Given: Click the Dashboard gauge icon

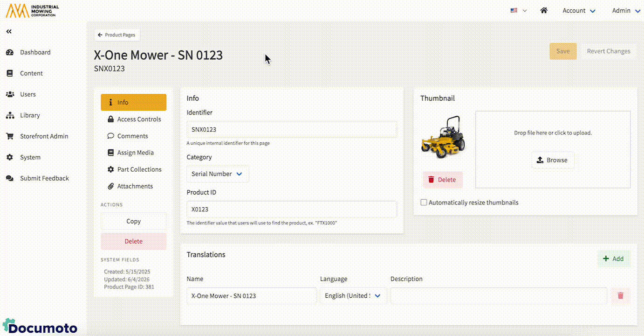Looking at the screenshot, I should point(10,52).
